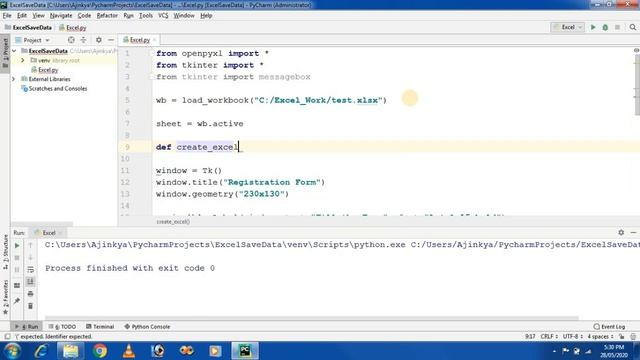Screen dimensions: 640x360
Task: Rerun Excel in the Run panel
Action: (x=17, y=246)
